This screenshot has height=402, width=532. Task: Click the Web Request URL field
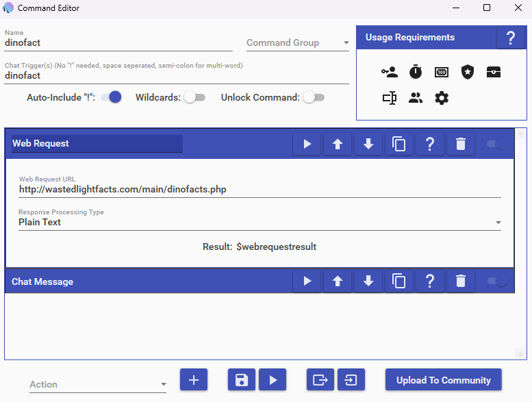pos(259,190)
